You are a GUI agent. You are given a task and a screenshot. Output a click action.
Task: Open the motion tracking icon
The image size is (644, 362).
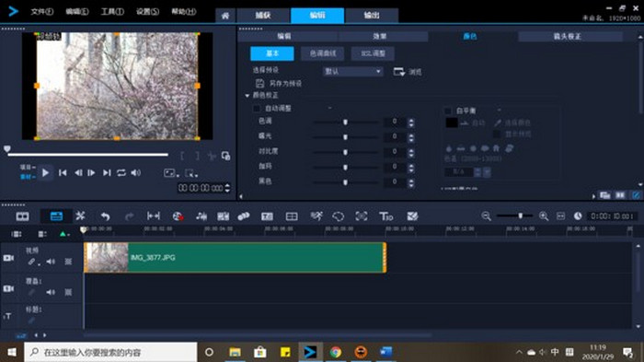click(x=244, y=216)
